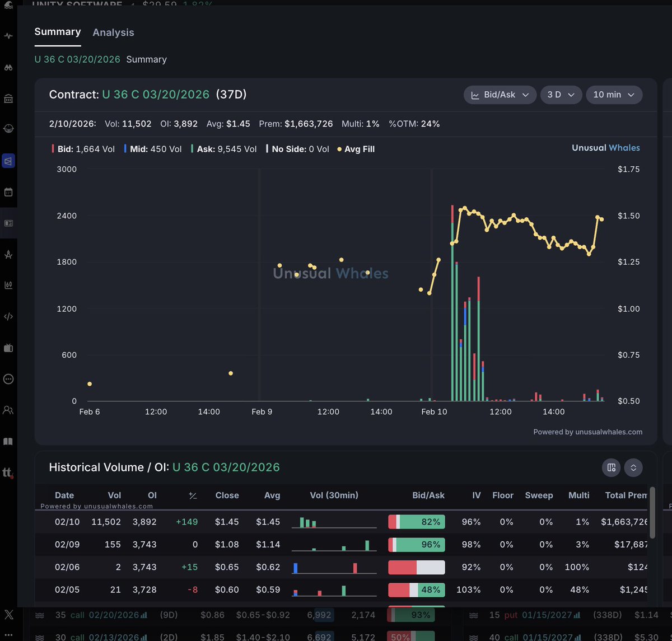672x641 pixels.
Task: Click the highlighted blue flow icon in sidebar
Action: 8,161
